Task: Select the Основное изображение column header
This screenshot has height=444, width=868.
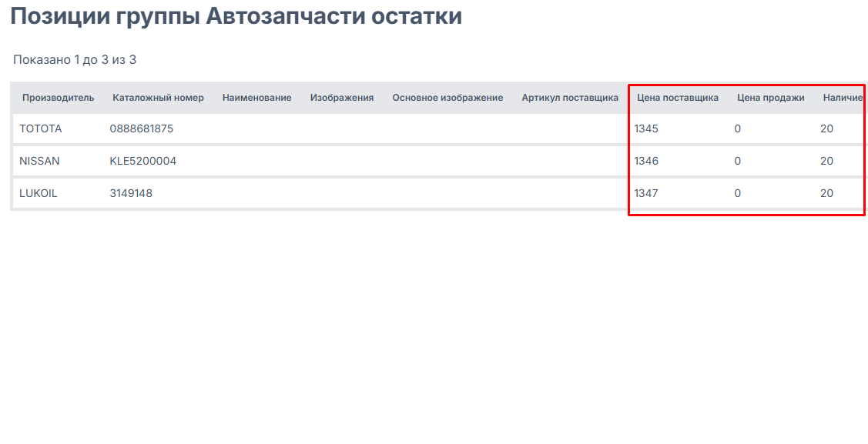Action: click(x=447, y=98)
